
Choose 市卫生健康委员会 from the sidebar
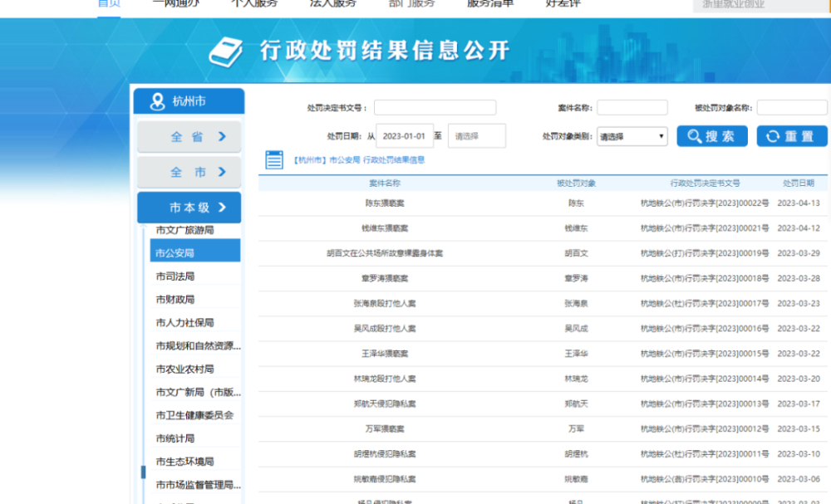(194, 415)
